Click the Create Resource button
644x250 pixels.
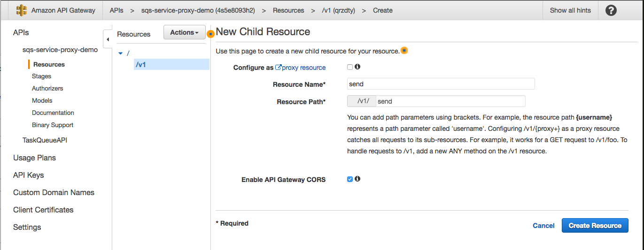(x=595, y=226)
